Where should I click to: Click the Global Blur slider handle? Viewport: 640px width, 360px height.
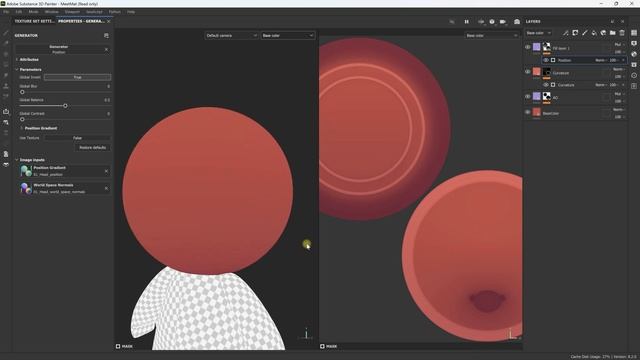click(x=22, y=92)
